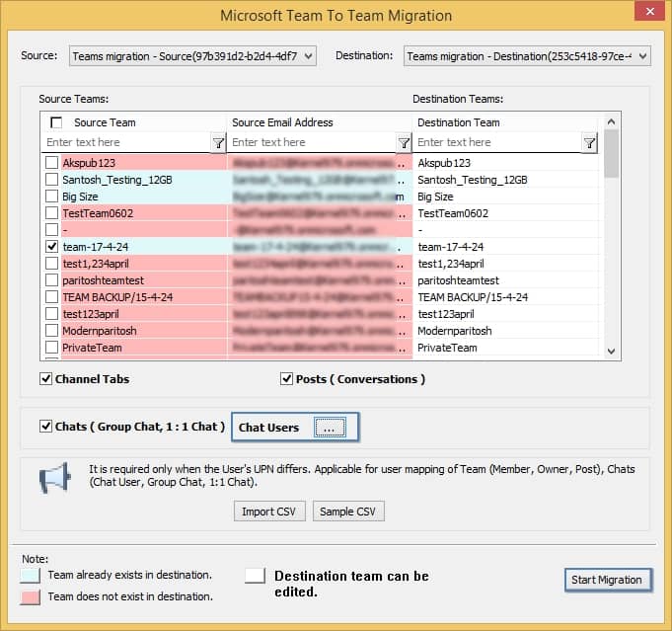Click the Source Email Address filter field

tap(312, 142)
